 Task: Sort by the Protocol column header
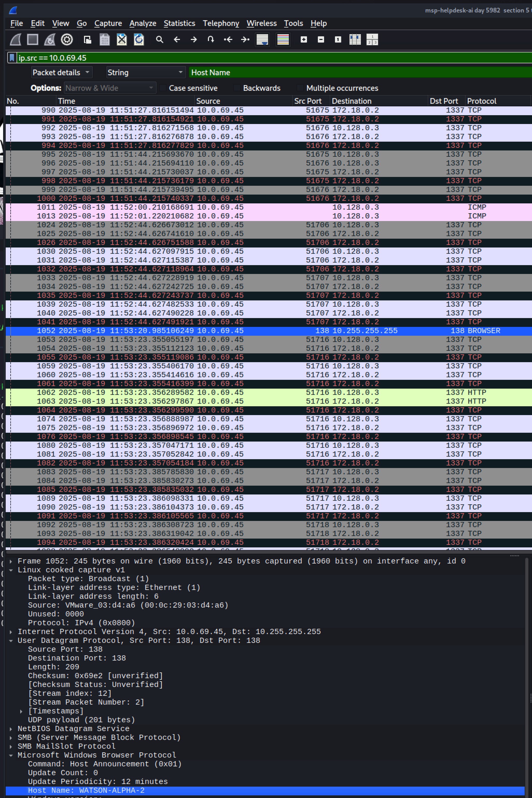(498, 101)
